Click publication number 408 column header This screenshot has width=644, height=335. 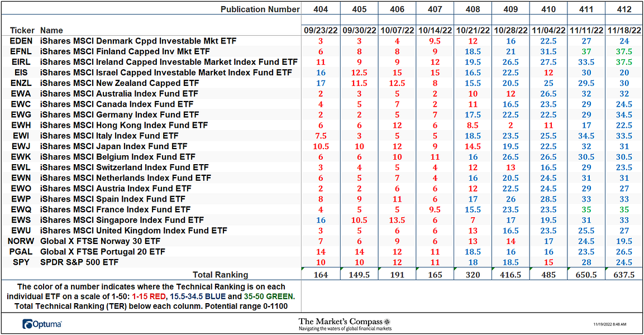473,9
